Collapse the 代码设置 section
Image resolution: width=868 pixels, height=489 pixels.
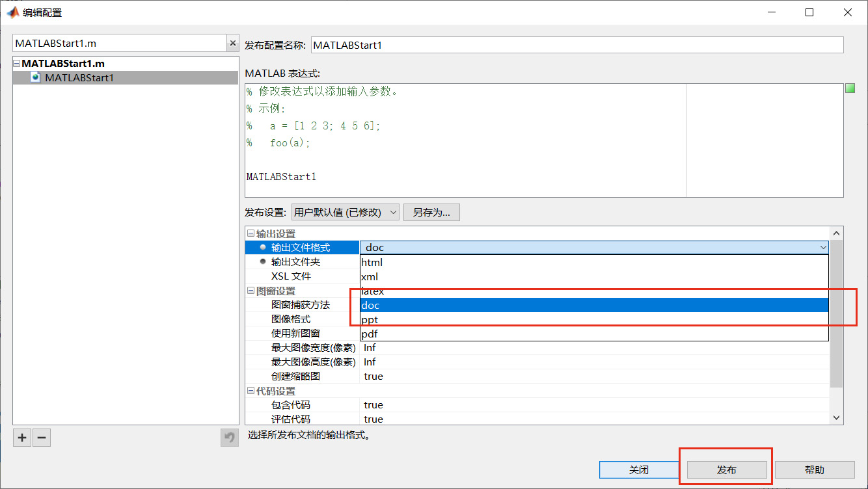coord(251,390)
